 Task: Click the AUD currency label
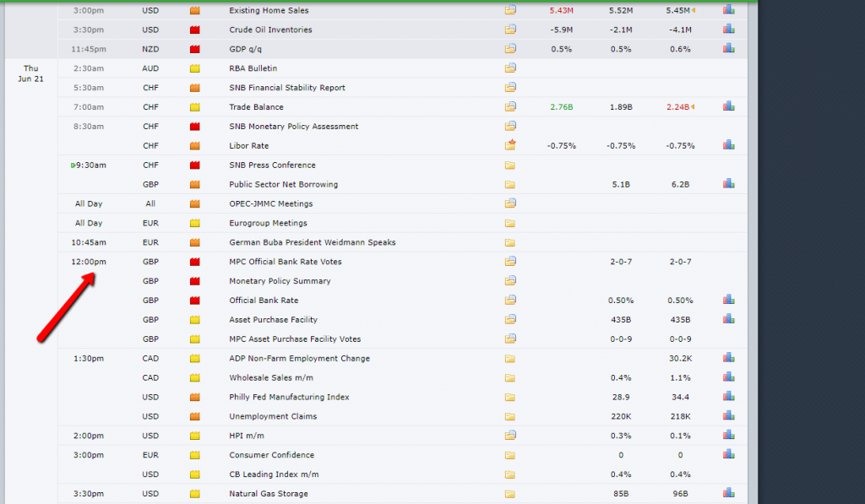tap(150, 68)
